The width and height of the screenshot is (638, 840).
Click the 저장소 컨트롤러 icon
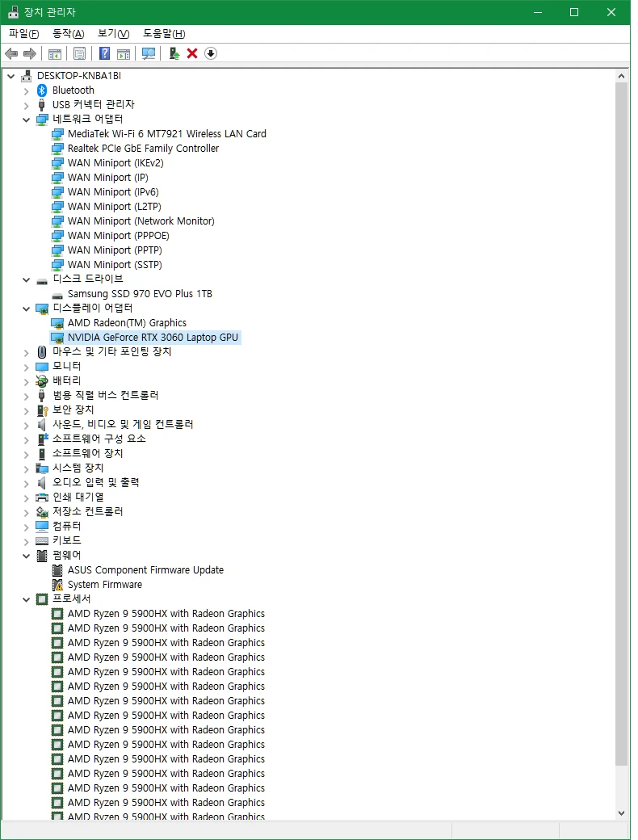point(42,511)
